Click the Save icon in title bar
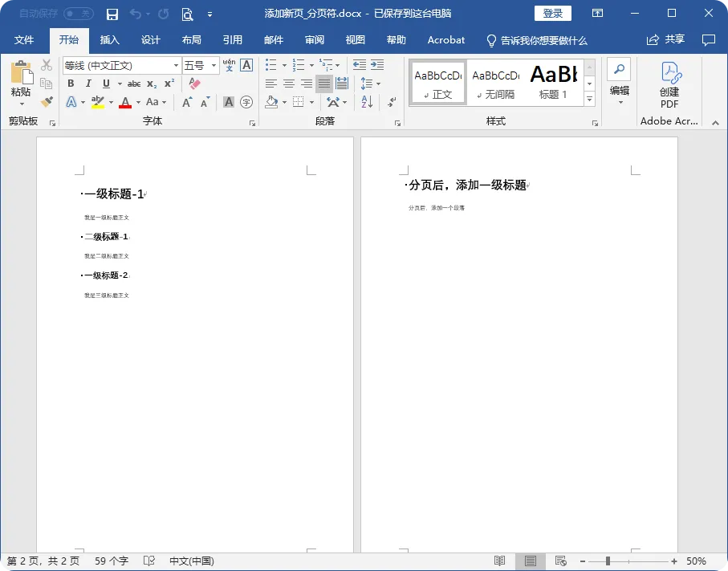Image resolution: width=728 pixels, height=571 pixels. click(112, 14)
